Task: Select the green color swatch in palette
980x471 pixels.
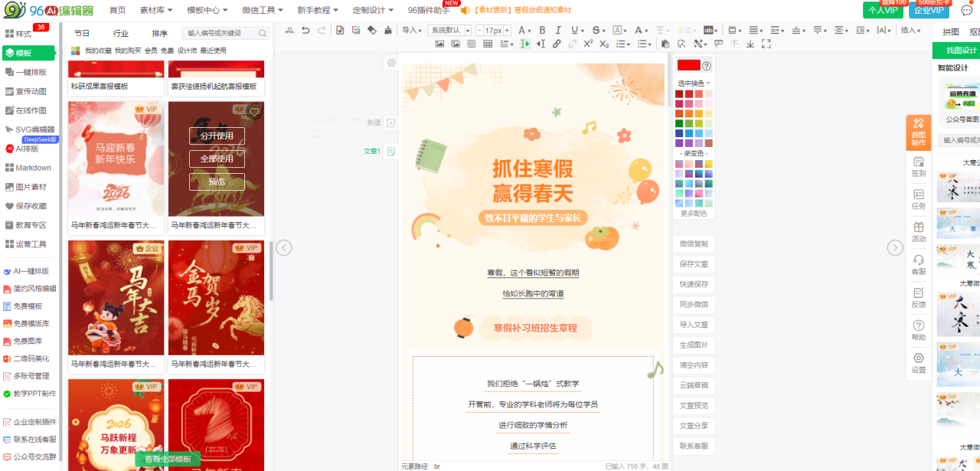Action: tap(679, 123)
